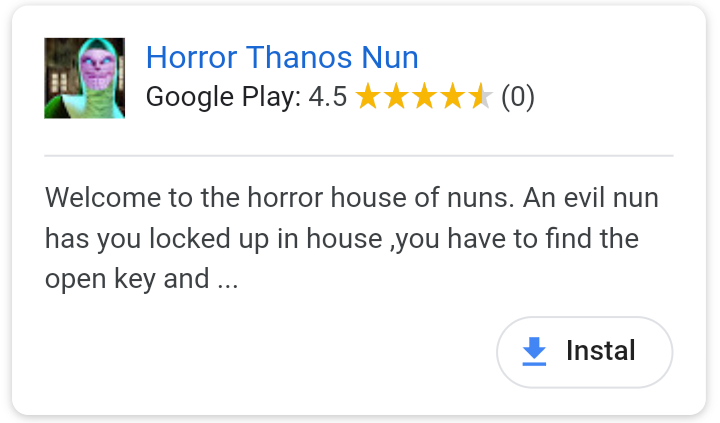Click the download arrow icon
Image resolution: width=720 pixels, height=423 pixels.
coord(534,351)
